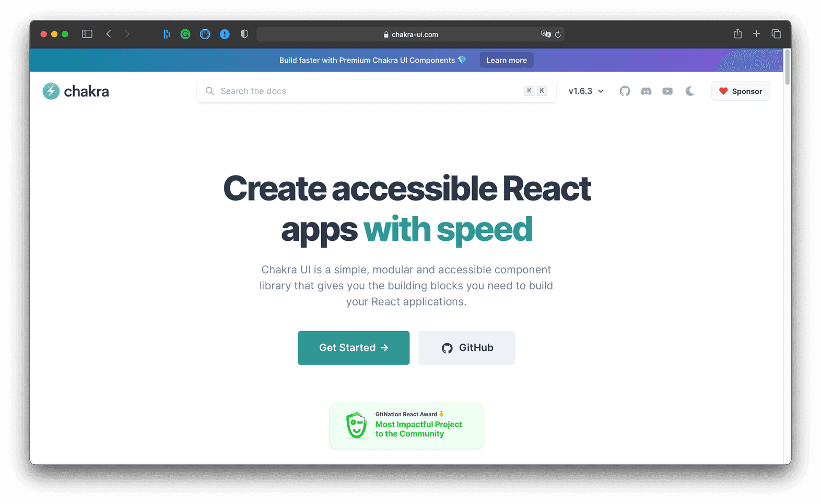Image resolution: width=821 pixels, height=504 pixels.
Task: Click the Safari share icon
Action: point(737,34)
